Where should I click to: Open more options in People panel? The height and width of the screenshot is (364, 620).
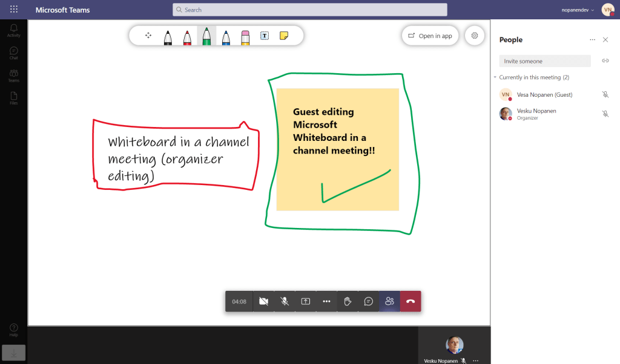[x=592, y=40]
